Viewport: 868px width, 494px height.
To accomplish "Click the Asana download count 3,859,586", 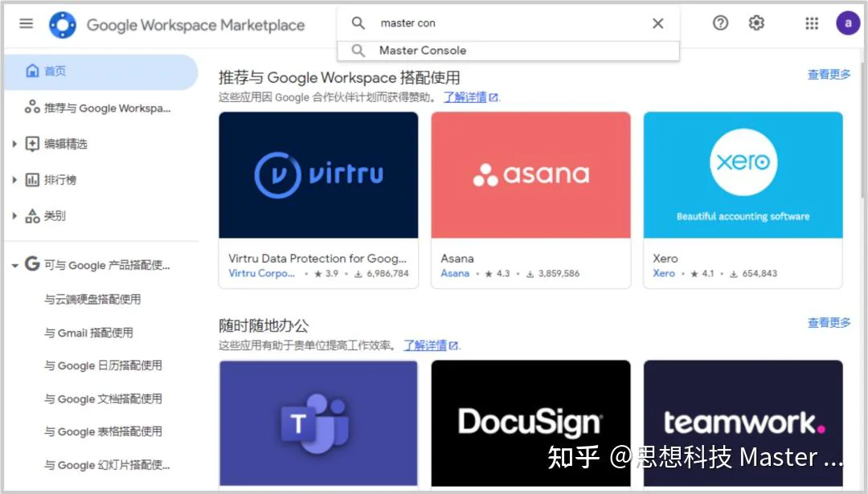I will coord(553,273).
